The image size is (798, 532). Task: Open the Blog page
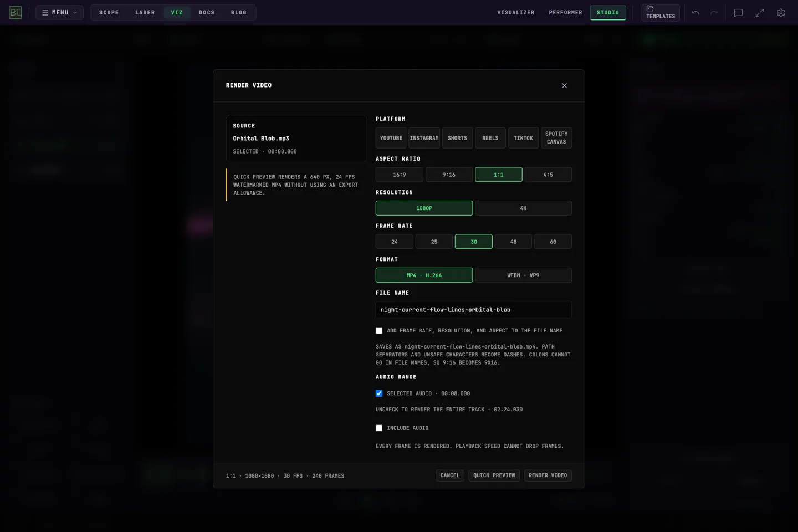coord(239,12)
